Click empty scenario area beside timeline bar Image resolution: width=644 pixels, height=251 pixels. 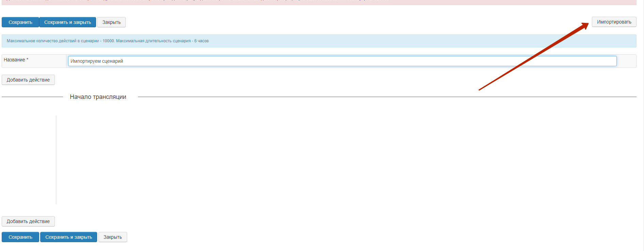307,160
